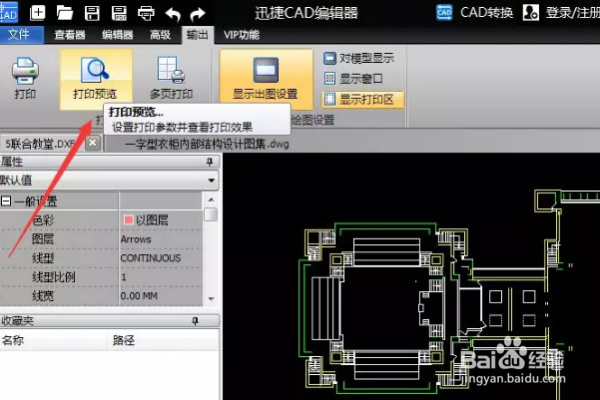Click the new file icon in title bar
This screenshot has height=400, width=600.
[37, 13]
